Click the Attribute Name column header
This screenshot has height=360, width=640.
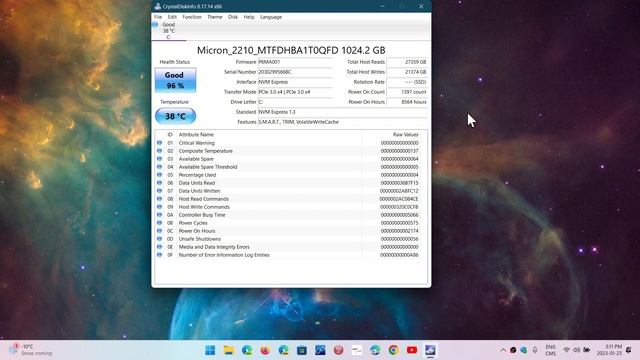pos(196,134)
